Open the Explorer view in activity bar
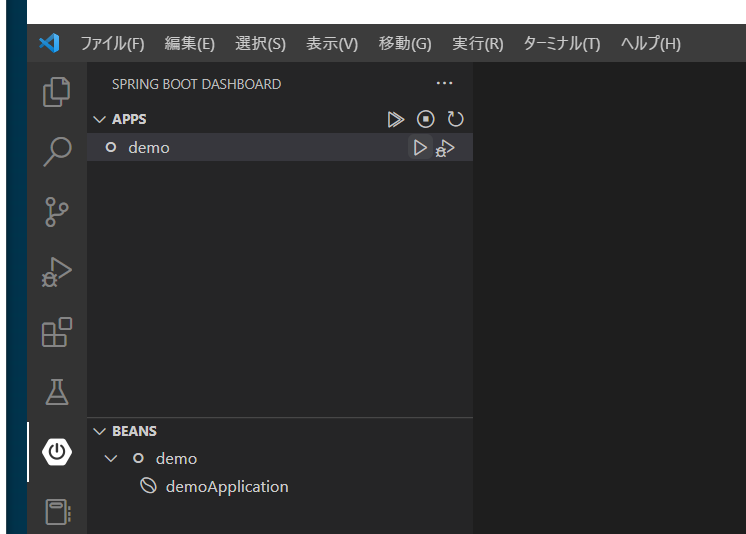Screen dimensions: 746x534 tap(57, 92)
